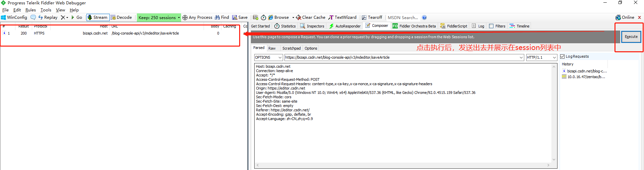Sort sessions by Body column header
644x170 pixels.
click(x=212, y=26)
